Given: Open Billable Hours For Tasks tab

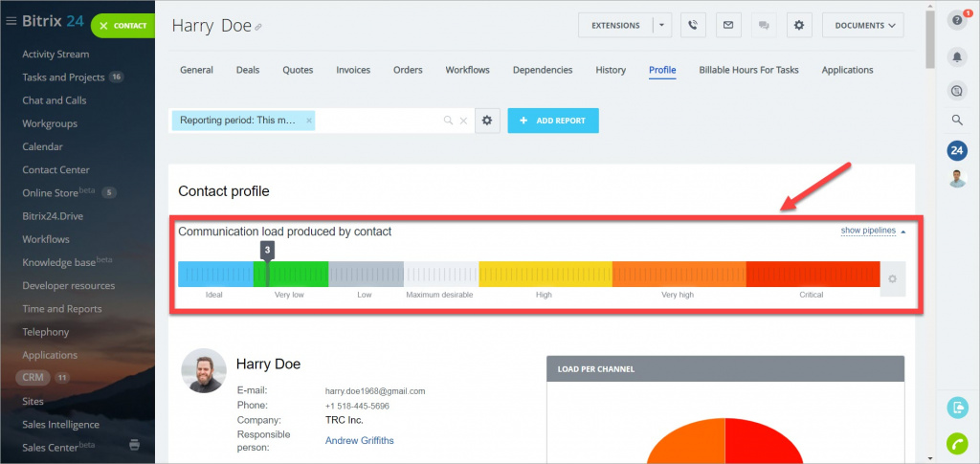Looking at the screenshot, I should click(748, 70).
